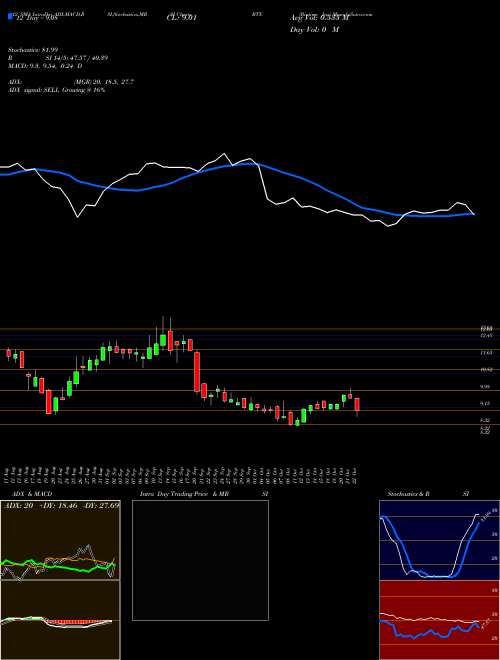The width and height of the screenshot is (500, 660).
Task: Click 'ADX signal: SELL Growing @ 16%' text
Action: click(x=56, y=90)
